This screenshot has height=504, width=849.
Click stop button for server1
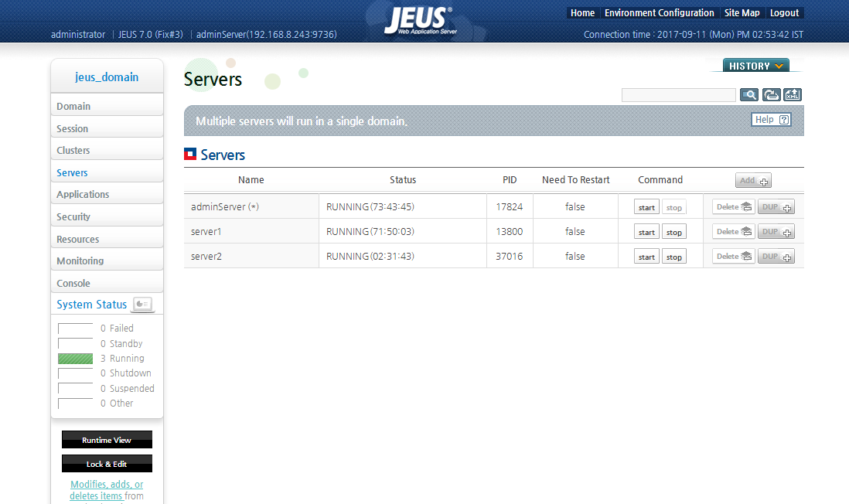pos(674,232)
